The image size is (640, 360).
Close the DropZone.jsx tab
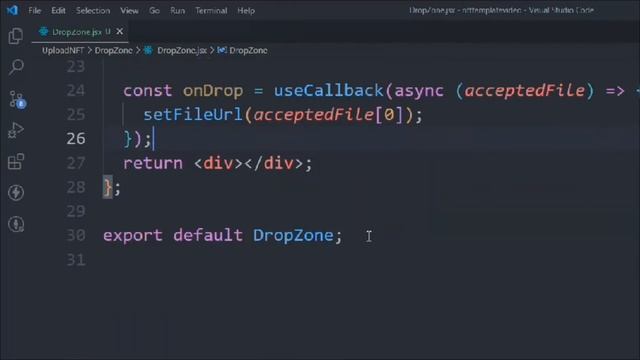tap(120, 31)
